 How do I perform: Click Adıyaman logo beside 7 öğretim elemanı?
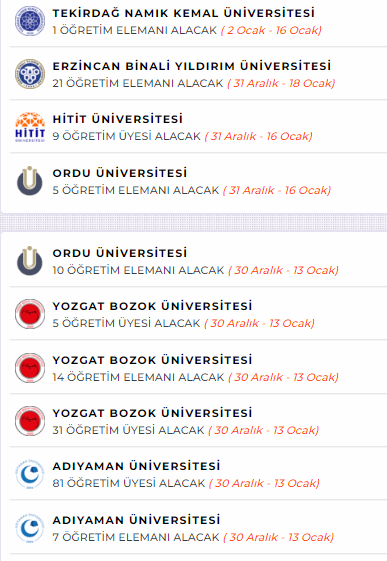point(30,528)
